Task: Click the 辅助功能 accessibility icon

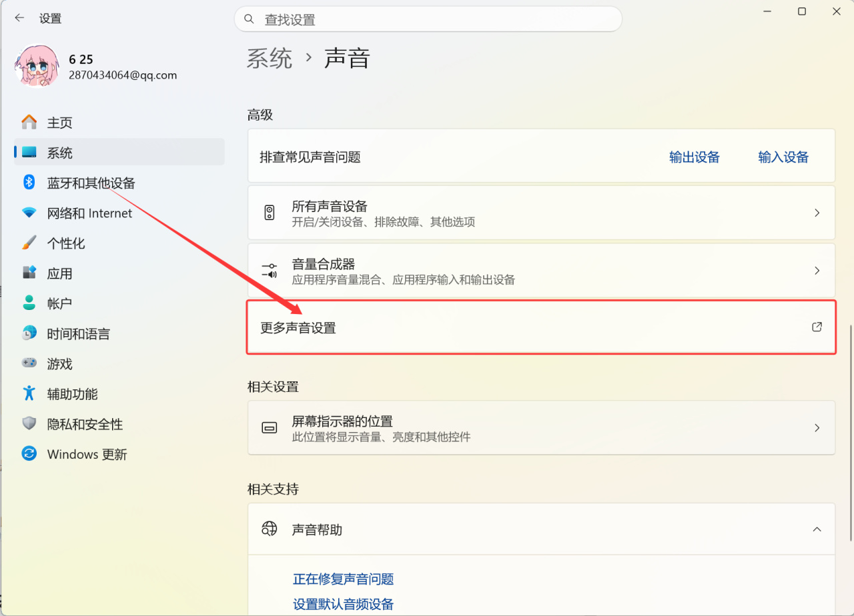Action: (x=29, y=393)
